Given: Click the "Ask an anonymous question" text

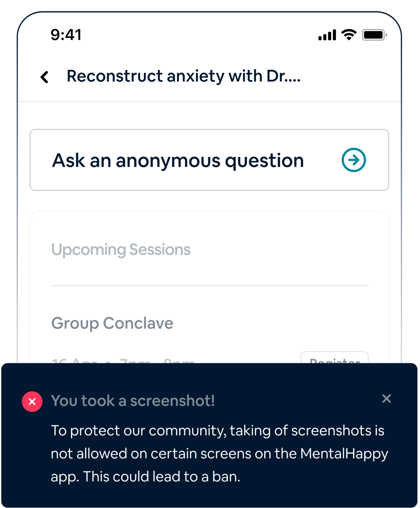Looking at the screenshot, I should click(178, 161).
